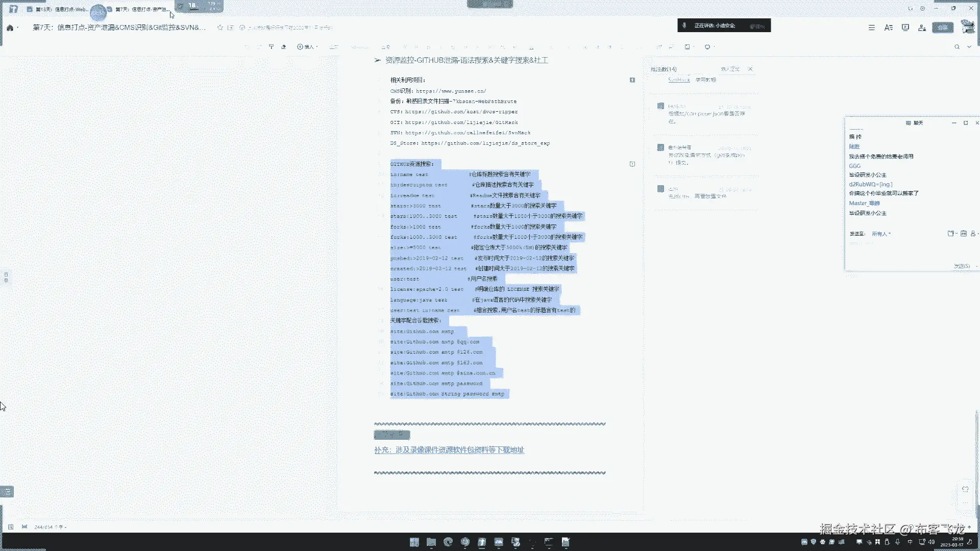The width and height of the screenshot is (980, 551).
Task: Open the outline toggle at bottom-left
Action: (7, 491)
